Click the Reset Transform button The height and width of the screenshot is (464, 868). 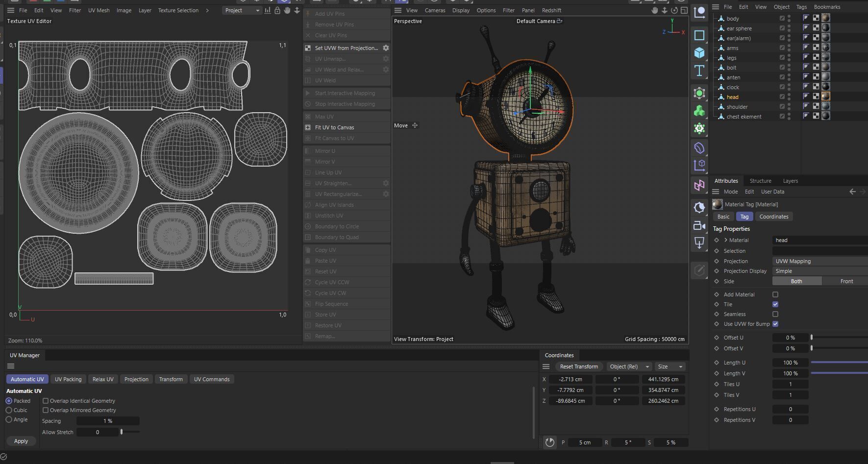[579, 366]
